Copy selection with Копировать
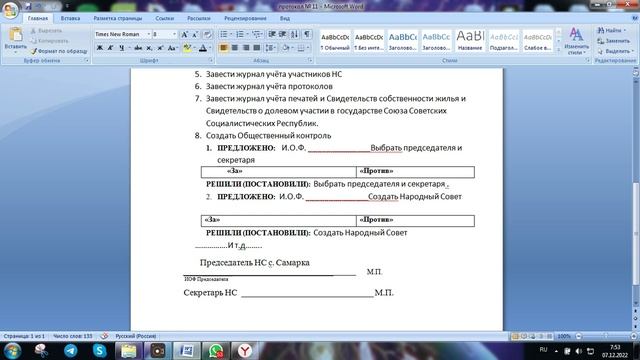 pyautogui.click(x=49, y=41)
